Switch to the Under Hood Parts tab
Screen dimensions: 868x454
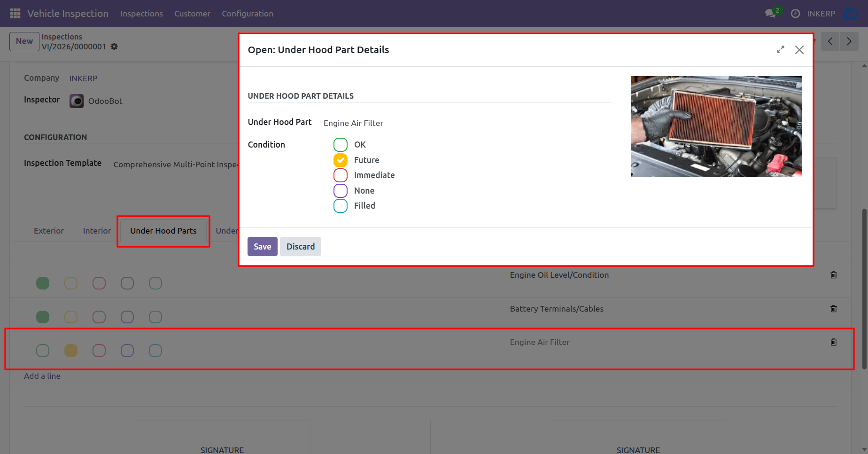click(x=163, y=231)
